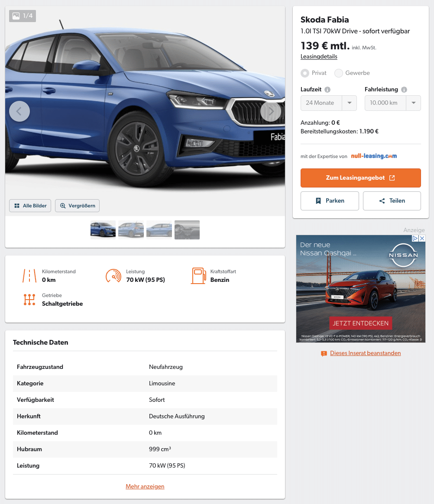Screen dimensions: 434x504
Task: Click the Alle Bilder button
Action: 30,206
